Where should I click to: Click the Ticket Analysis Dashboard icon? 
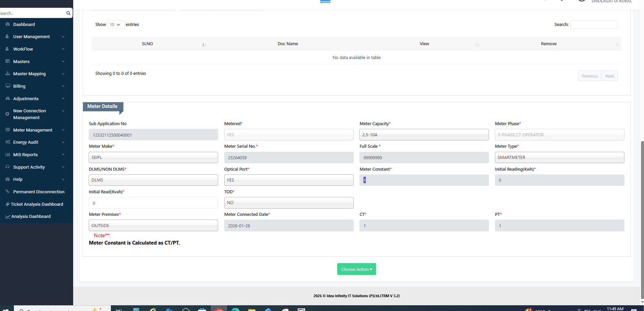(x=7, y=204)
